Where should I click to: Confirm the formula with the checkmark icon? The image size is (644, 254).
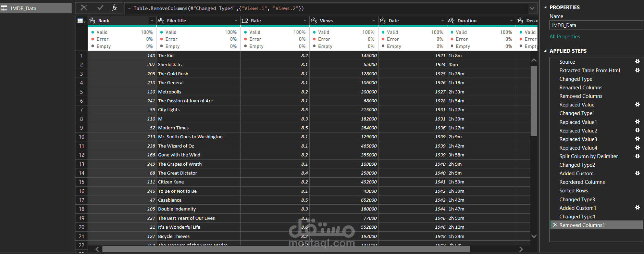click(x=100, y=8)
